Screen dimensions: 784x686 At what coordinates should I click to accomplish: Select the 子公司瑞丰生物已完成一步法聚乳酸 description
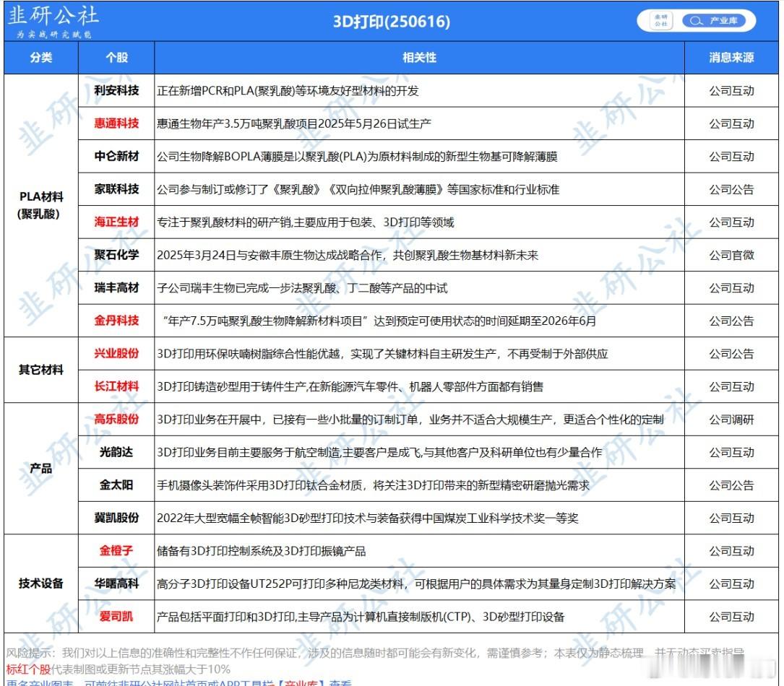[302, 288]
